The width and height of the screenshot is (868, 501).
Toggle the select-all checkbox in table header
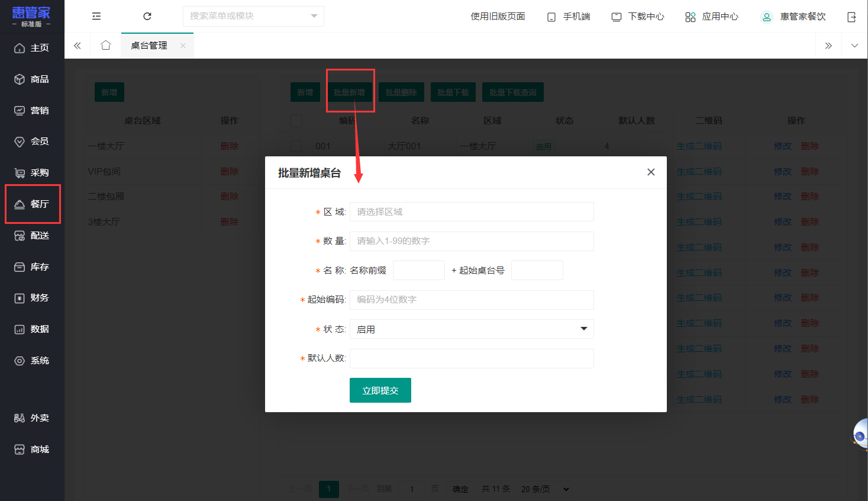coord(296,121)
